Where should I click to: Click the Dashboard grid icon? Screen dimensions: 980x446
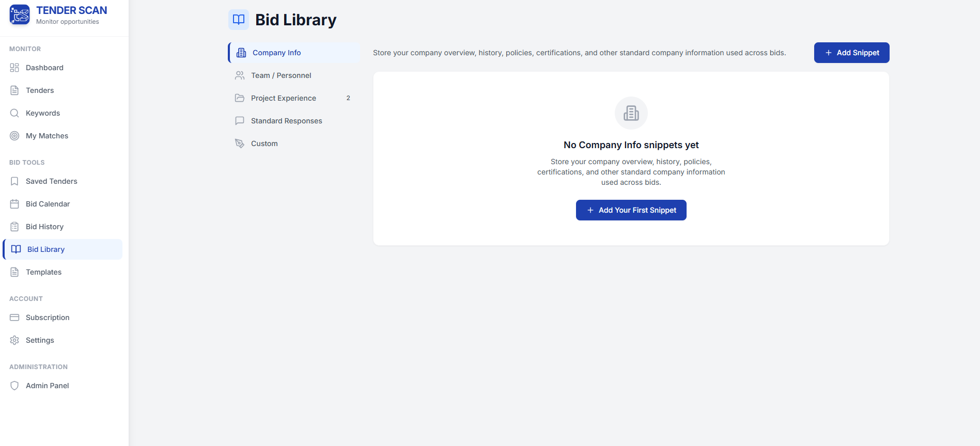(14, 68)
